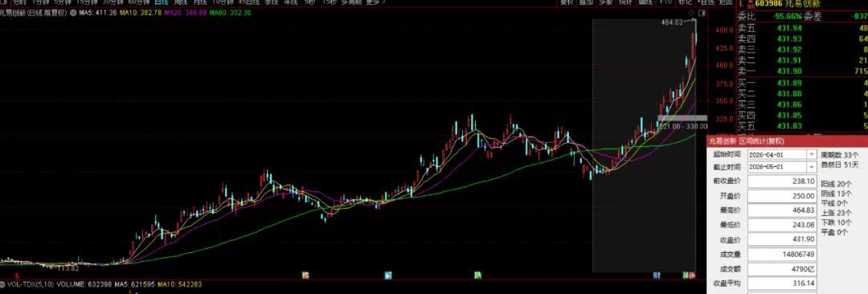Select the 10分钟 period tab

(223, 2)
